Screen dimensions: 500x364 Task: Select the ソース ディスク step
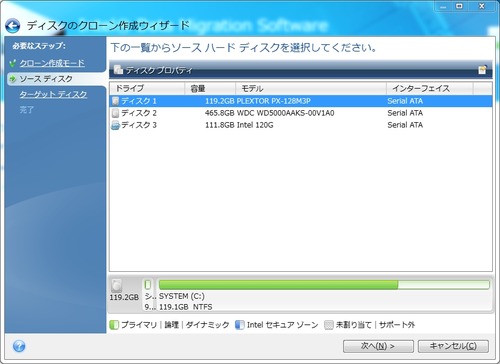coord(46,79)
